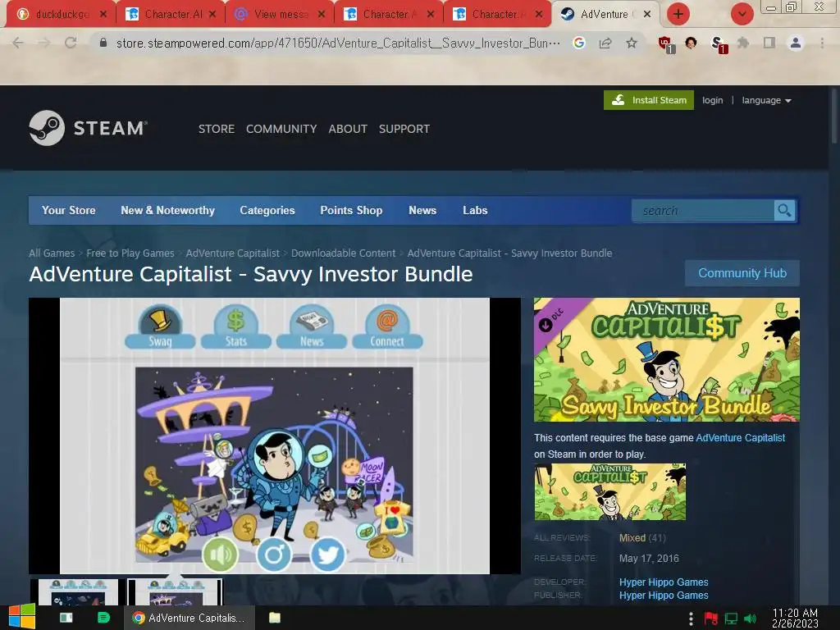Open the STORE menu in Steam header
Viewport: 840px width, 630px height.
click(x=217, y=129)
